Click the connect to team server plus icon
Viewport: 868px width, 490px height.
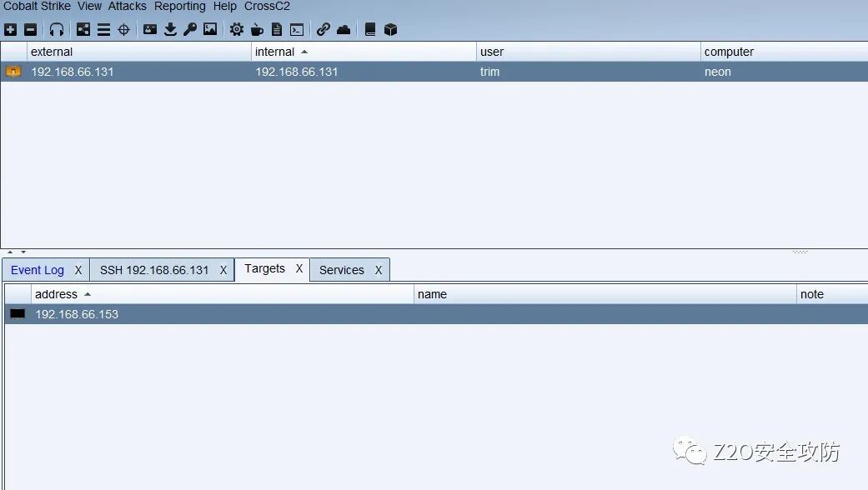(x=11, y=30)
